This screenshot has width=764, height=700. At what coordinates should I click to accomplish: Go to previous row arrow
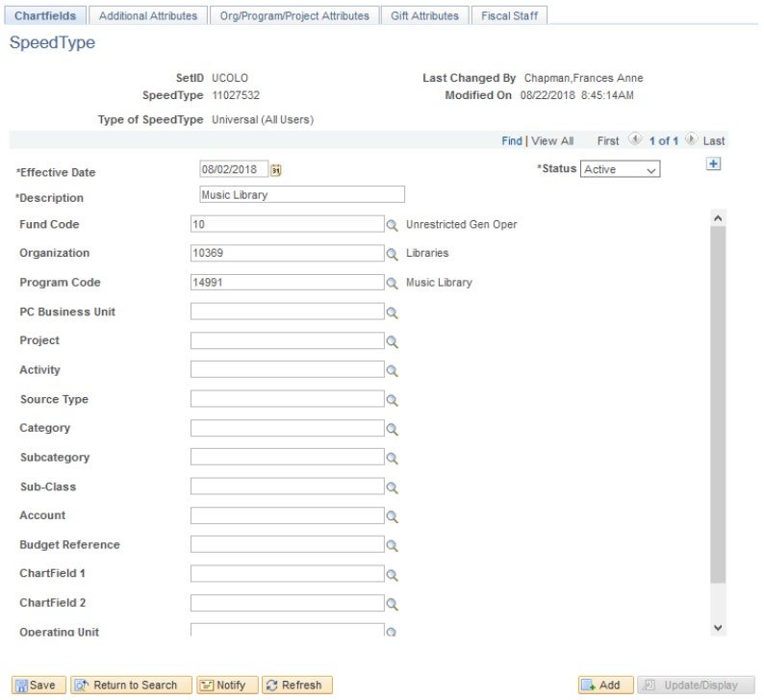click(634, 139)
